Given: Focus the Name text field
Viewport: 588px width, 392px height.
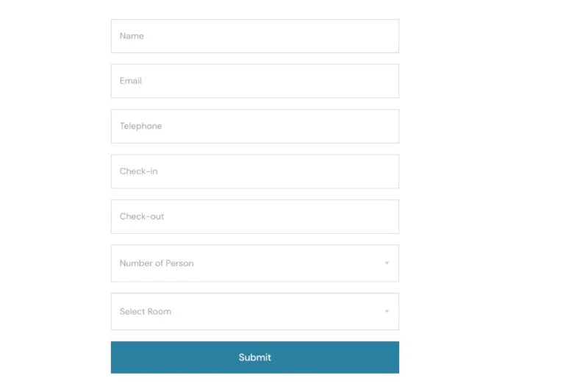Looking at the screenshot, I should point(254,36).
